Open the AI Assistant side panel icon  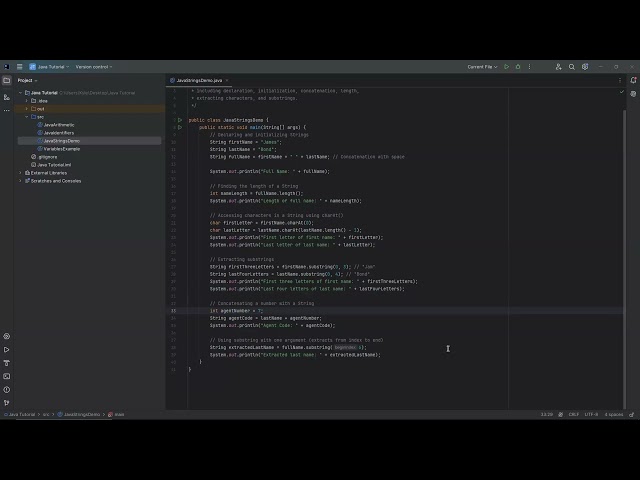(633, 94)
